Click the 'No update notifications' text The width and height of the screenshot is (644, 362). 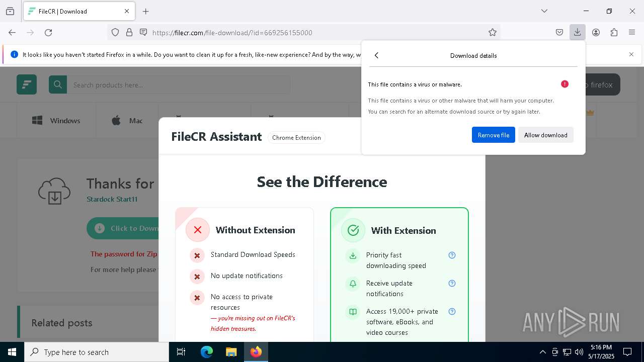point(247,276)
